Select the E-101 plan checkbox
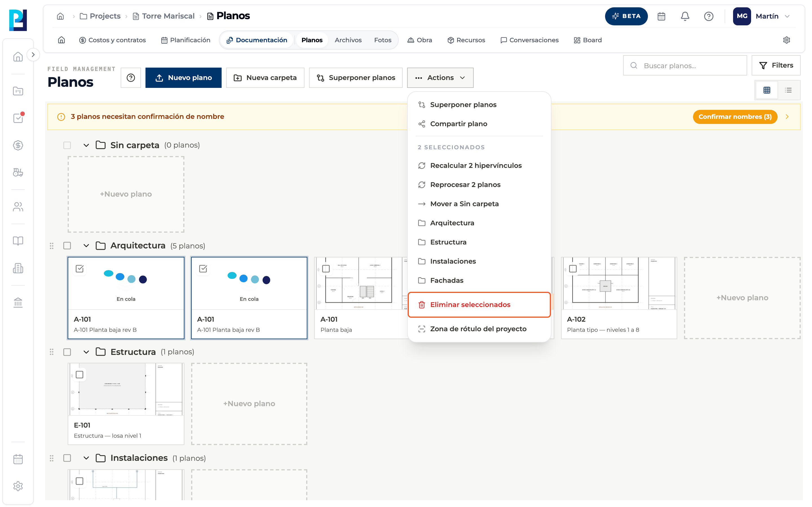Screen dimensions: 812x507 (x=80, y=375)
